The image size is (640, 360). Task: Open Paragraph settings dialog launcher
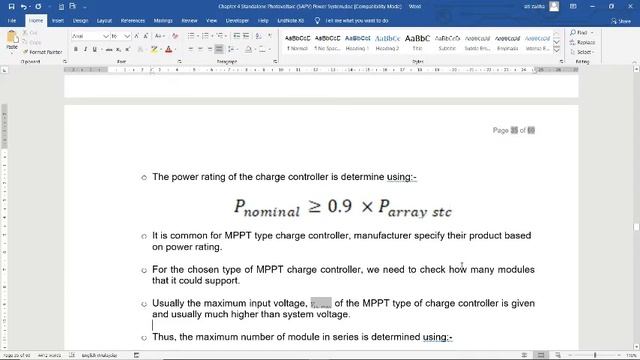(x=275, y=62)
